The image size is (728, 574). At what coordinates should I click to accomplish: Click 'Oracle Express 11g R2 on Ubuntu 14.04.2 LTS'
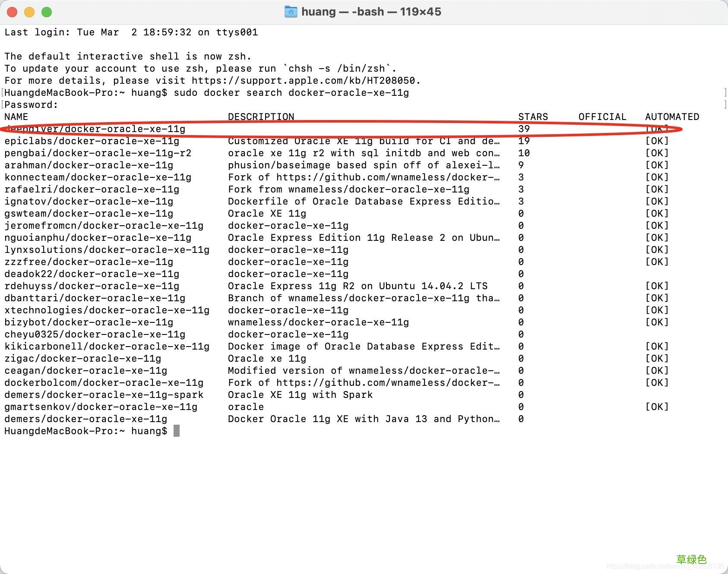point(358,286)
